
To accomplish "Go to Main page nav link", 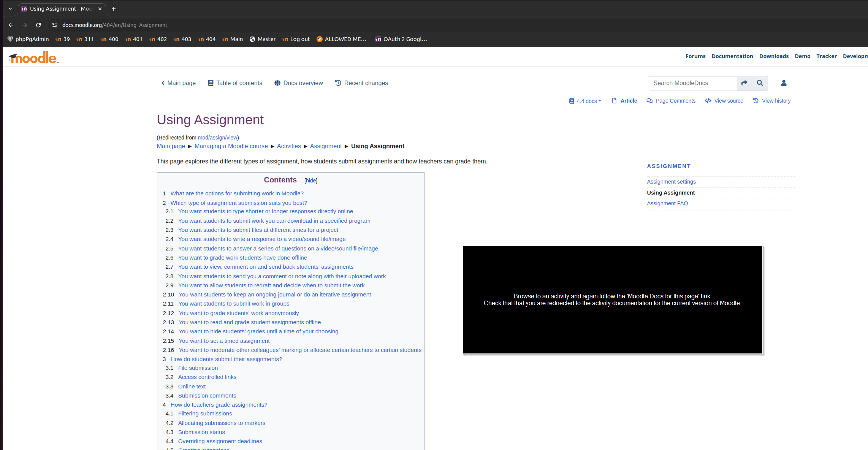I will coord(178,83).
